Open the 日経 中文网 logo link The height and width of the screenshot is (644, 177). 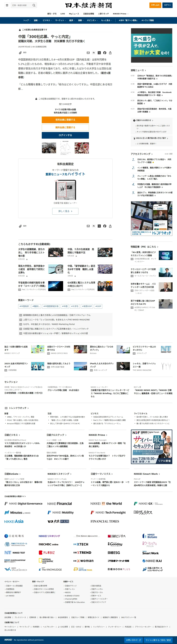click(58, 521)
